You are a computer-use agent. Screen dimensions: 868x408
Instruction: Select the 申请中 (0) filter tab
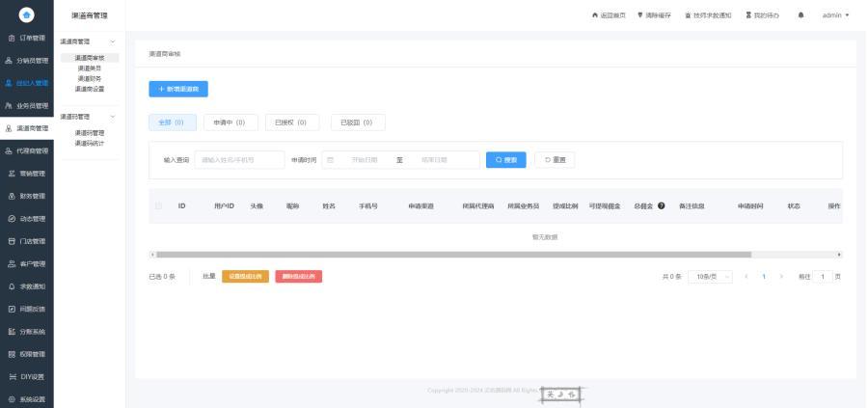coord(231,122)
